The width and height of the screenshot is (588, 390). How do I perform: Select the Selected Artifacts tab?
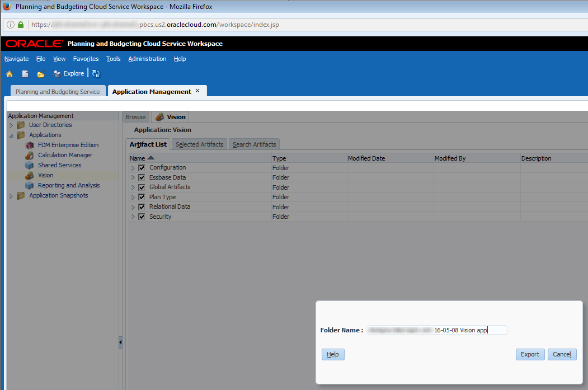click(200, 144)
